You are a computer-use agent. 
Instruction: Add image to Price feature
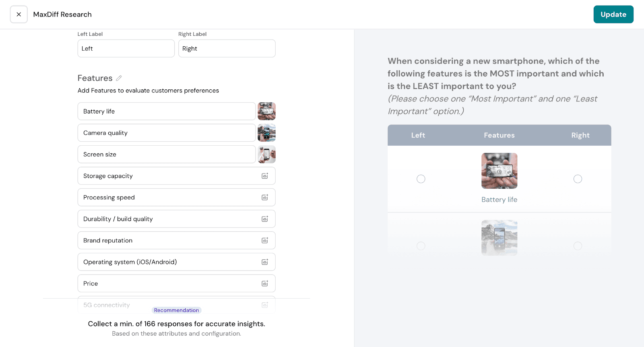(x=265, y=284)
